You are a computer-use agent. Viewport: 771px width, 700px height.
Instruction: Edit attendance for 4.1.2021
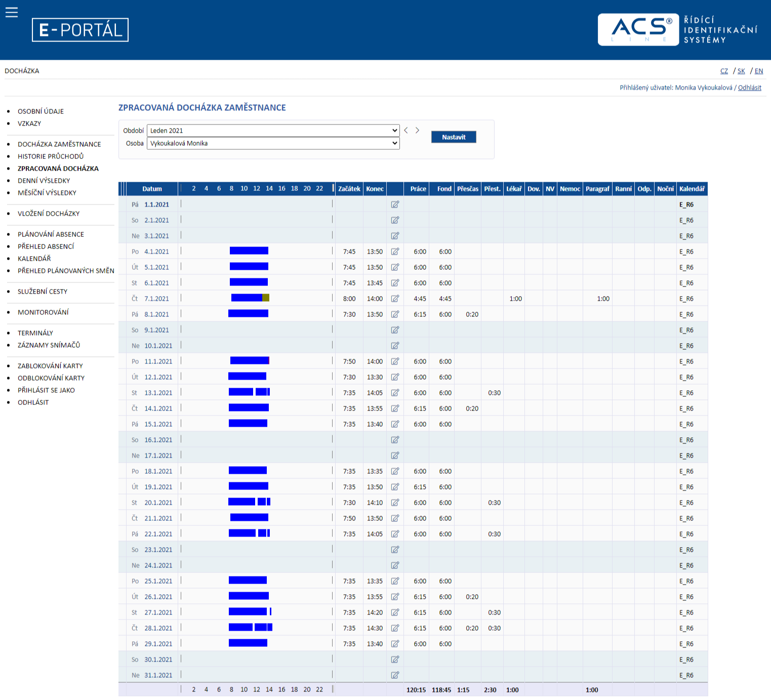click(x=395, y=252)
